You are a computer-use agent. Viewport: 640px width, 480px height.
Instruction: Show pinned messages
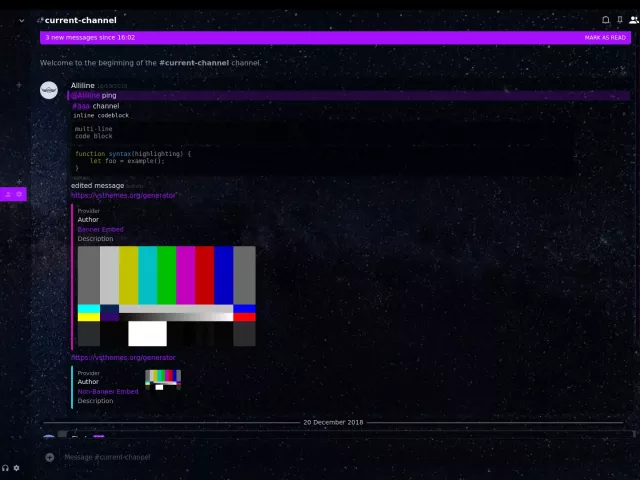point(620,20)
